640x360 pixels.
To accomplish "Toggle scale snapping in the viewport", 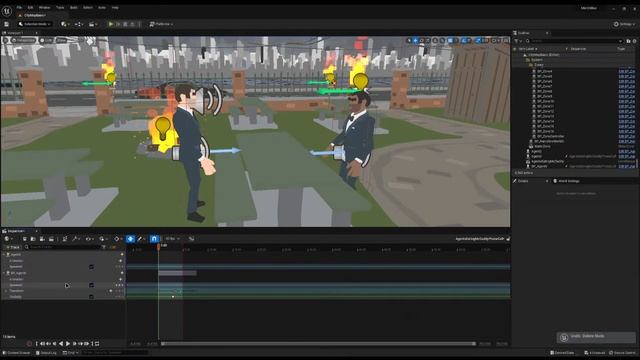I will coord(478,40).
